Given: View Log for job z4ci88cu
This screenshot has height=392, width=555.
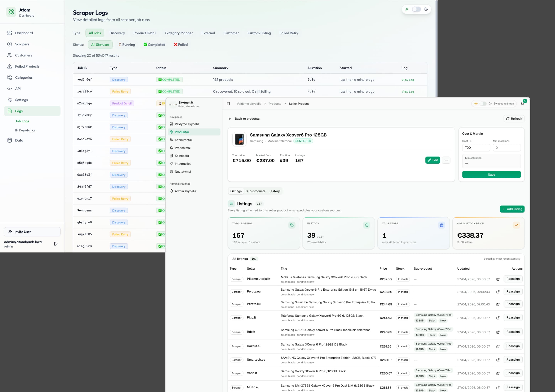Looking at the screenshot, I should [x=408, y=92].
